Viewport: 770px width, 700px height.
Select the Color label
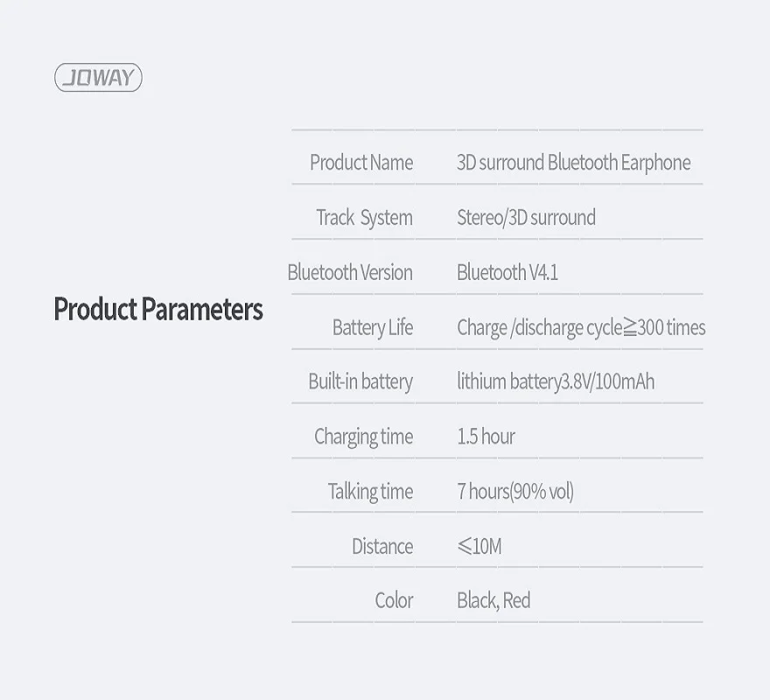(395, 601)
